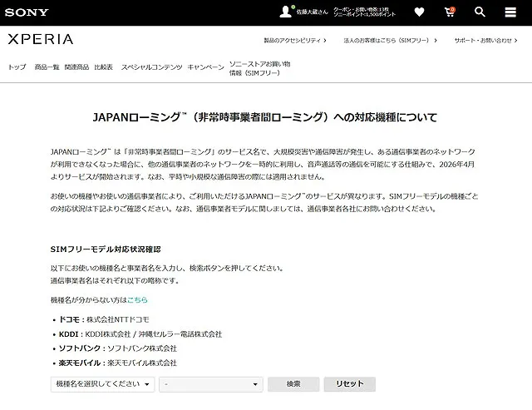Image resolution: width=532 pixels, height=410 pixels.
Task: Open the hamburger menu
Action: pyautogui.click(x=509, y=12)
